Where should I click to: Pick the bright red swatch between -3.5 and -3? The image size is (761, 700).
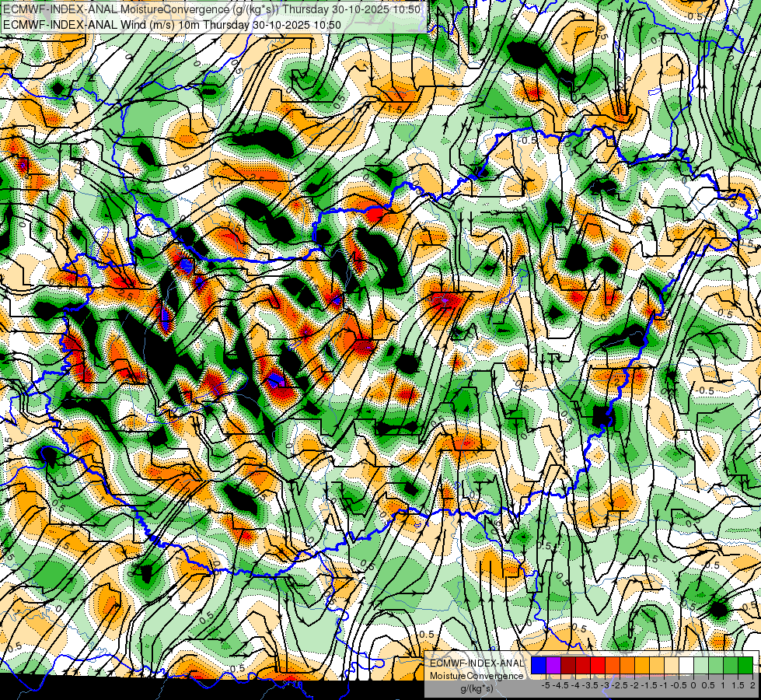coord(598,666)
